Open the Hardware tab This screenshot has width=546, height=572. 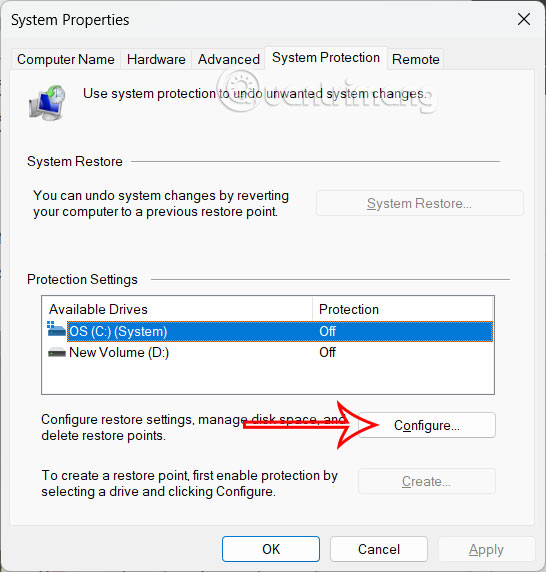[156, 59]
